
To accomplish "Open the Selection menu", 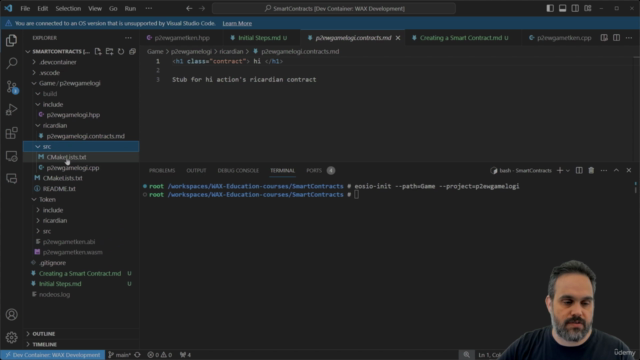I will coord(68,8).
